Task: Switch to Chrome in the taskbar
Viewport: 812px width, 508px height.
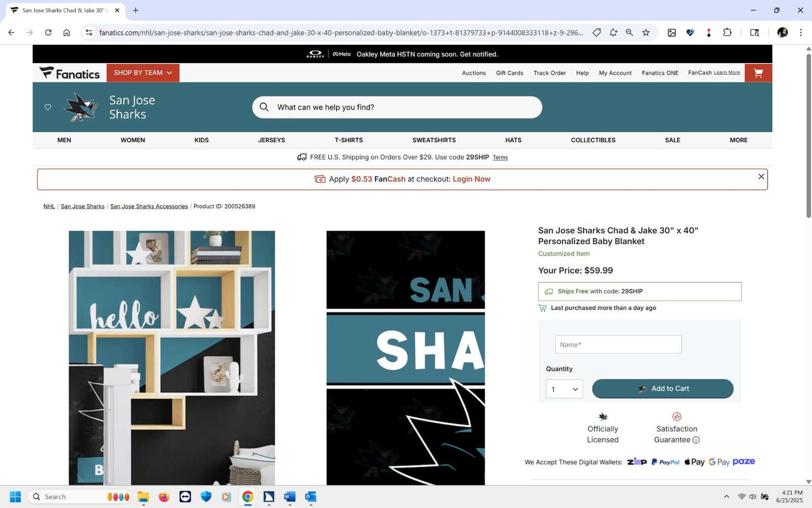Action: [248, 497]
